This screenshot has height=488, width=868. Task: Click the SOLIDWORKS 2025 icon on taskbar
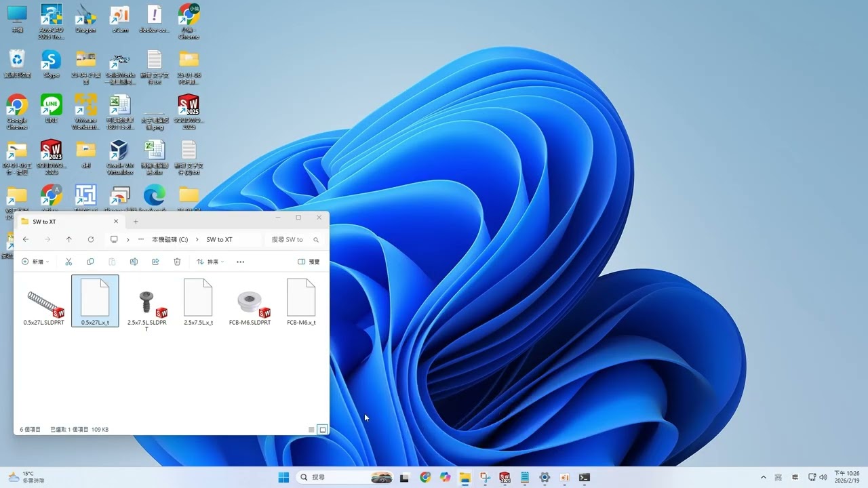point(505,477)
